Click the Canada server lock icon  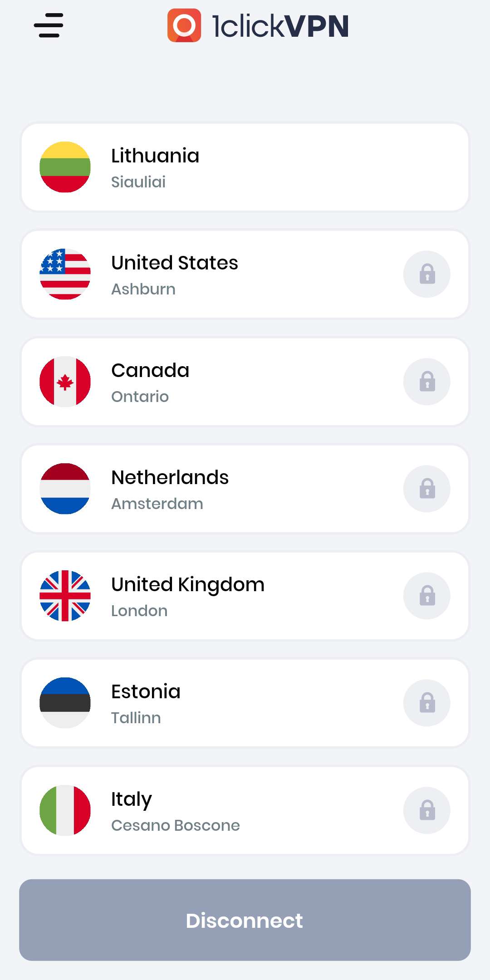pyautogui.click(x=426, y=382)
